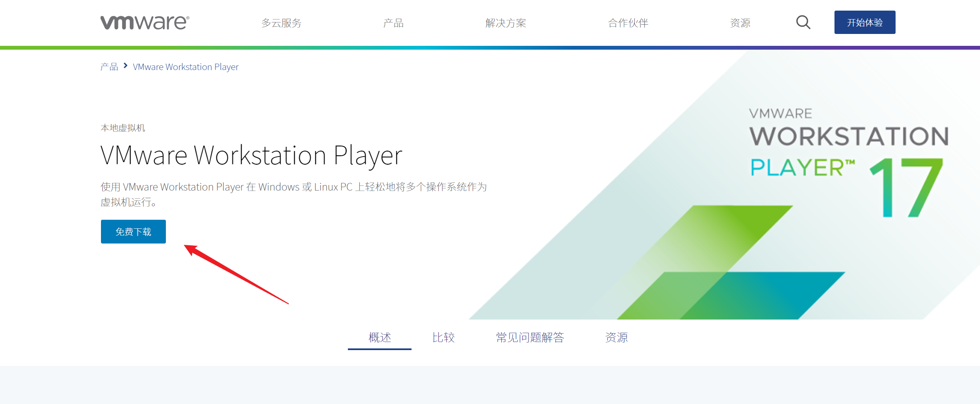The image size is (980, 404).
Task: Click the VMware Workstation Player breadcrumb link
Action: (185, 67)
